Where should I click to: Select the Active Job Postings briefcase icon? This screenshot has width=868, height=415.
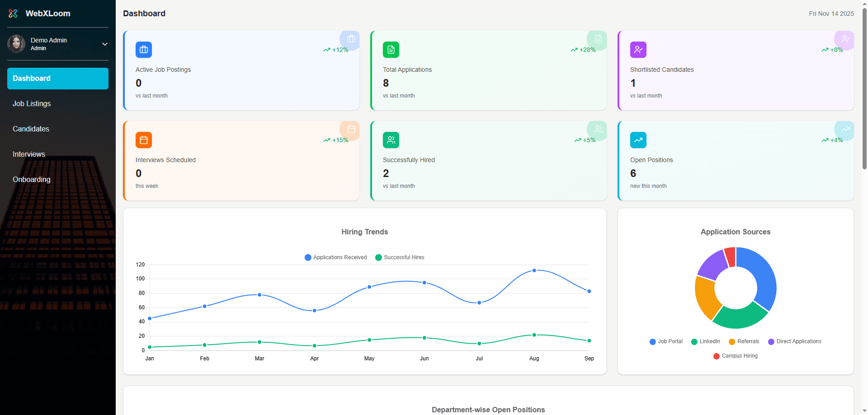coord(143,50)
